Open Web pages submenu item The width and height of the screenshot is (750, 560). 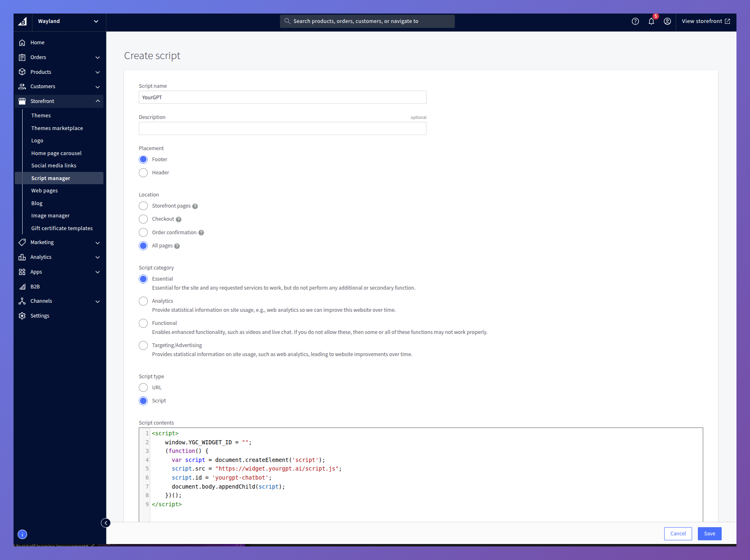[44, 191]
